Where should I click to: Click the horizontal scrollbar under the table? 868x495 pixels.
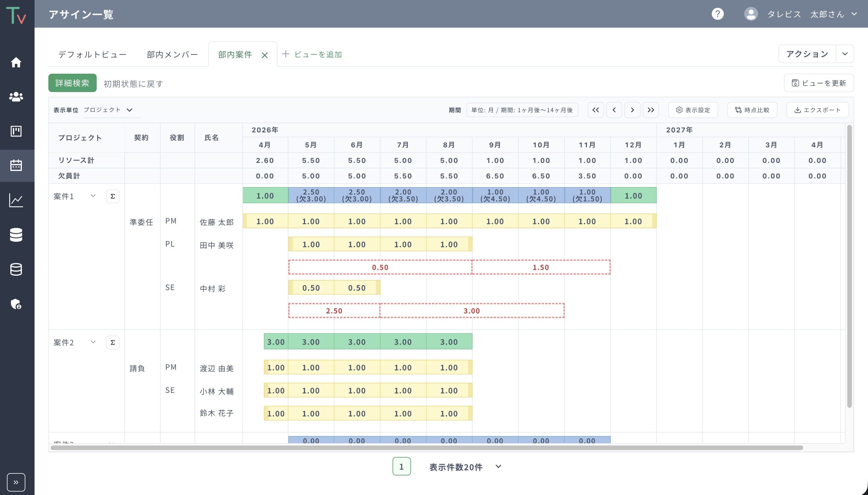tap(427, 448)
